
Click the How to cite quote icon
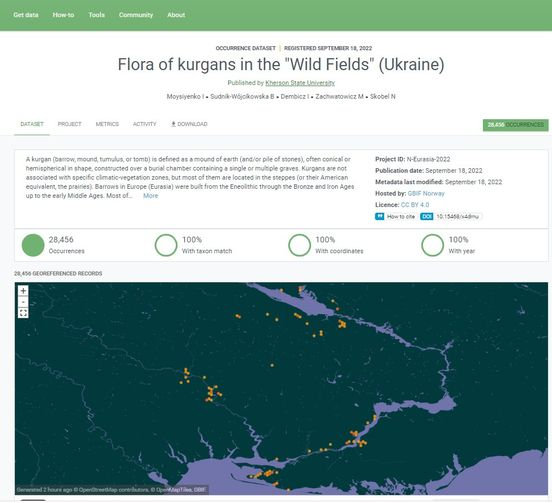point(380,216)
